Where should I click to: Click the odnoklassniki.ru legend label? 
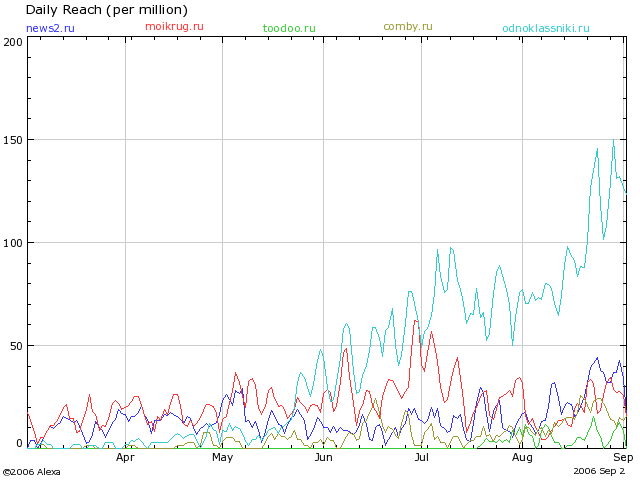point(546,28)
